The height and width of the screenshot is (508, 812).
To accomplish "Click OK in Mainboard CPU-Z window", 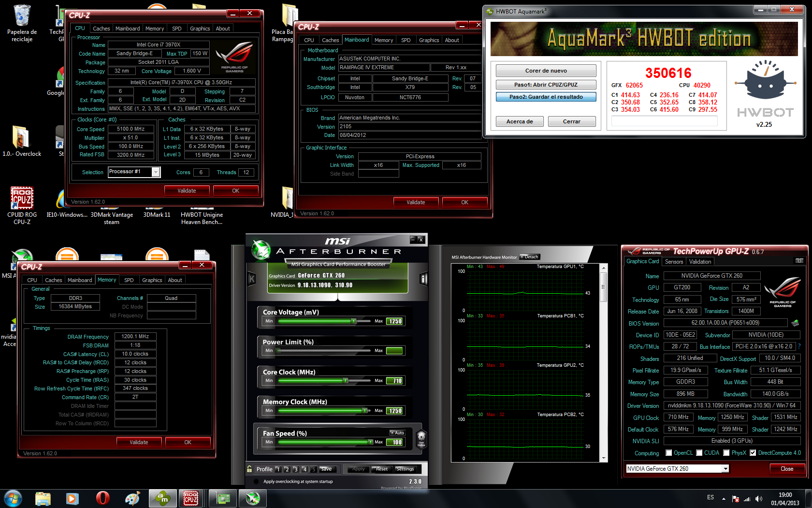I will click(464, 202).
